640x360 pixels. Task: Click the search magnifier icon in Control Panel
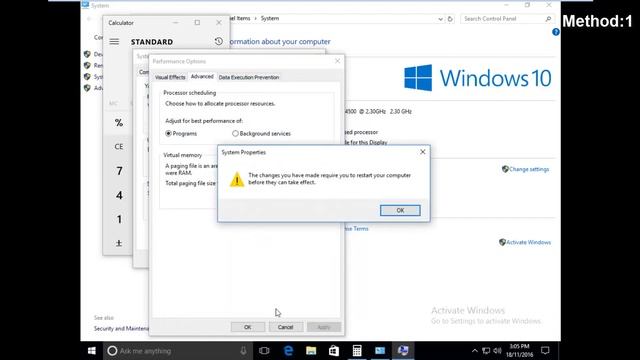click(x=548, y=19)
